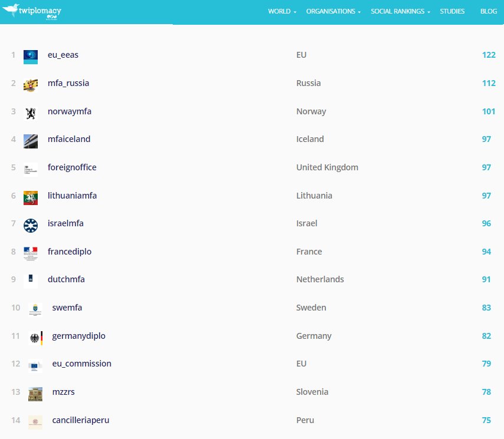
Task: Open the eu_eeas account link
Action: (63, 55)
